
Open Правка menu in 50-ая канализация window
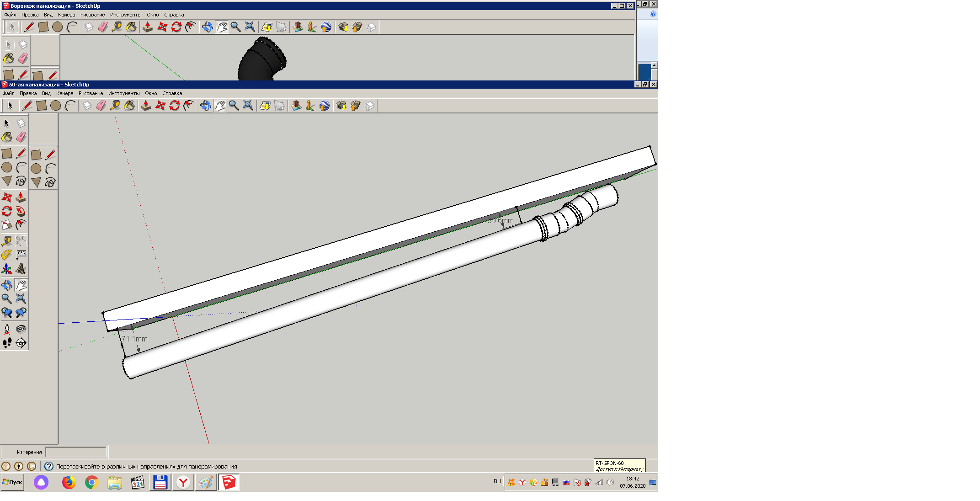[28, 93]
